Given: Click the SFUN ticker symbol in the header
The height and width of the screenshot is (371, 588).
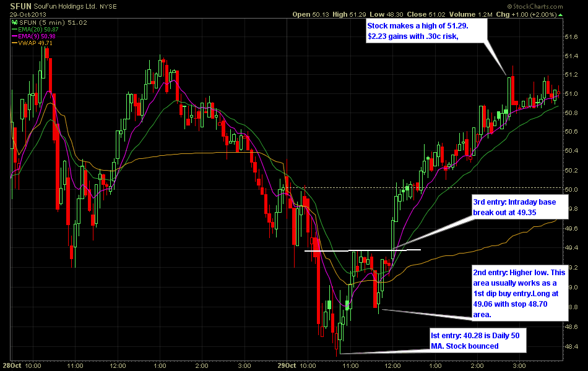Looking at the screenshot, I should click(x=20, y=6).
